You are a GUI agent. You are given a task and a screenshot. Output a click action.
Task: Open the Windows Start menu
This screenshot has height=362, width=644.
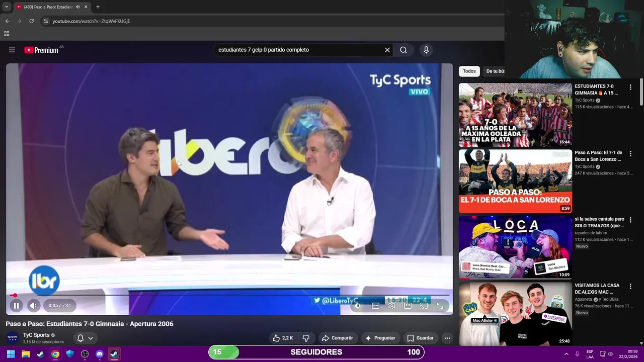point(11,354)
